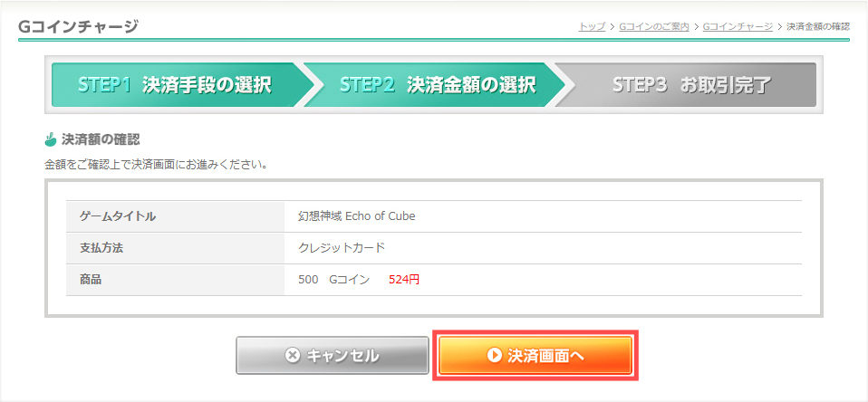Click the Gコインチャージ page heading
Viewport: 868px width, 402px height.
78,26
